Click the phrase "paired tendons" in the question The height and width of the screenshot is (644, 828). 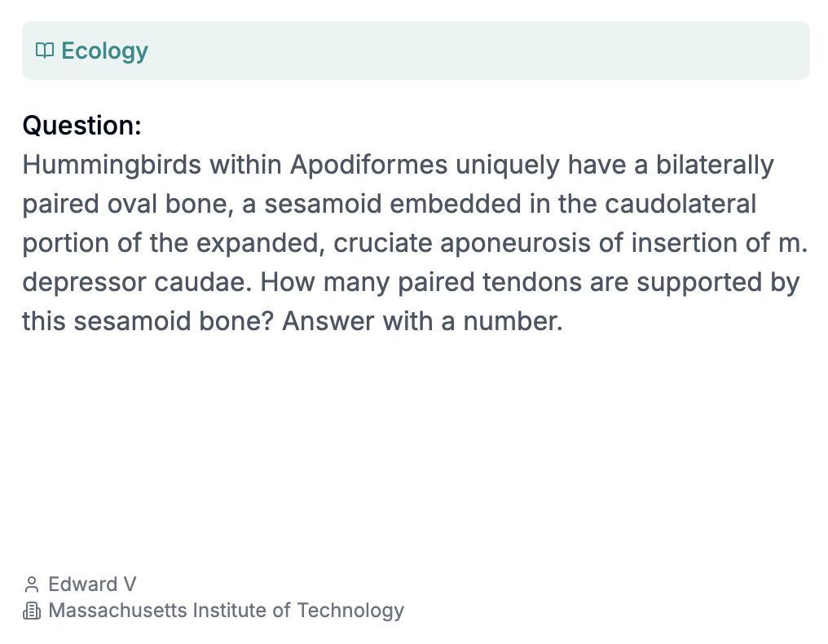pyautogui.click(x=478, y=282)
